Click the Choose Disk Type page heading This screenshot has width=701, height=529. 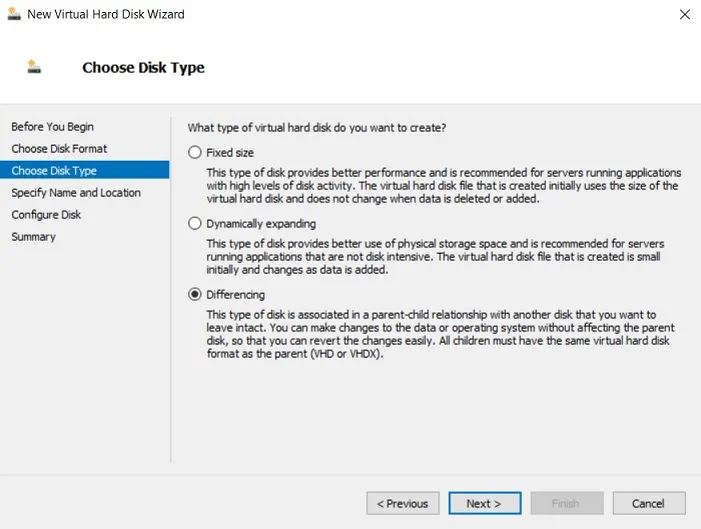pyautogui.click(x=143, y=68)
